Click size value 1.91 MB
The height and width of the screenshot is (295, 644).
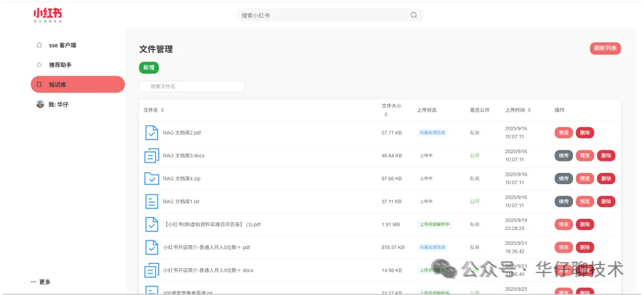pyautogui.click(x=391, y=225)
